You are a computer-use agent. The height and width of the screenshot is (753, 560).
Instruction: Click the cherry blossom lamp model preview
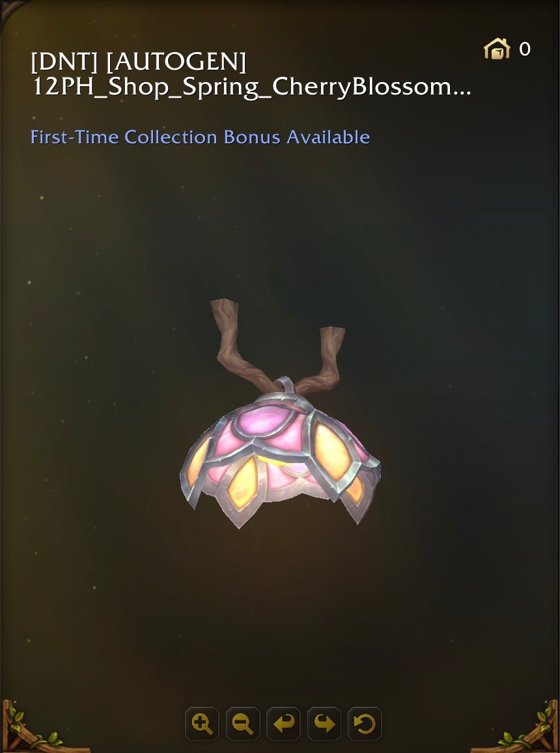[280, 414]
